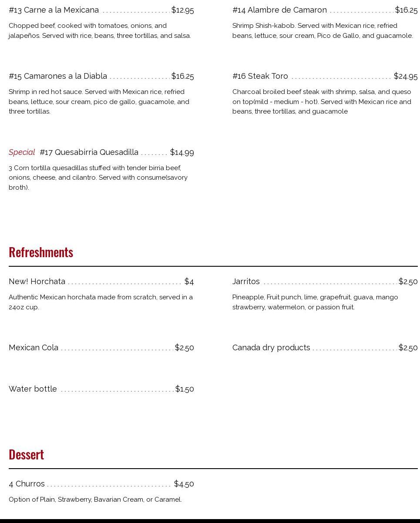This screenshot has height=523, width=420.
Task: Click the Canada dry products title
Action: coord(271,348)
